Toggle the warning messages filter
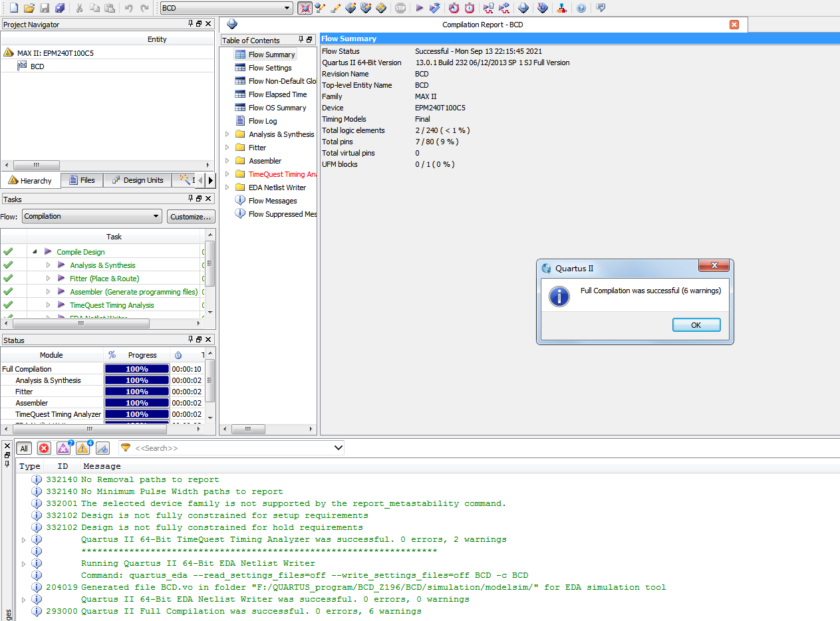Image resolution: width=840 pixels, height=621 pixels. [x=82, y=449]
